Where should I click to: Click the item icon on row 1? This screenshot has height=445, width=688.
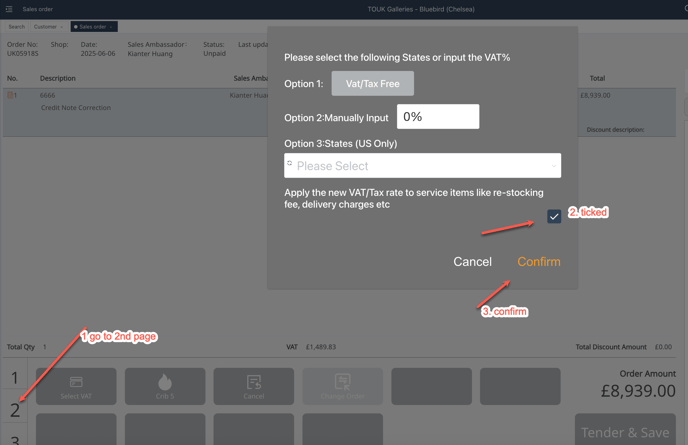pyautogui.click(x=11, y=95)
